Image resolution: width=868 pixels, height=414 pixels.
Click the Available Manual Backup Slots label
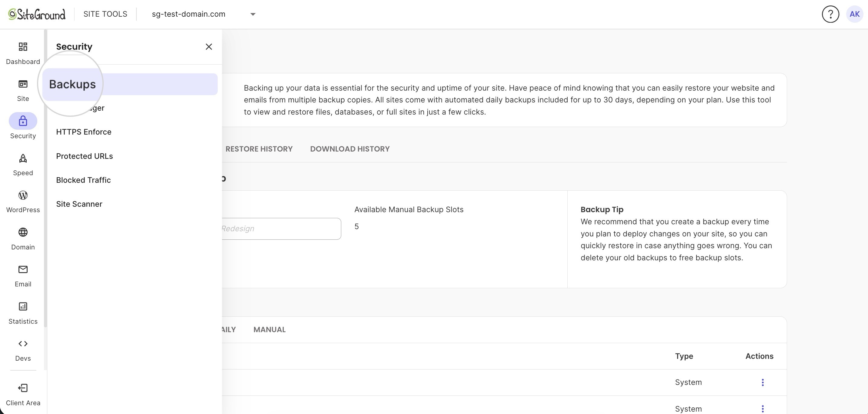(x=409, y=209)
